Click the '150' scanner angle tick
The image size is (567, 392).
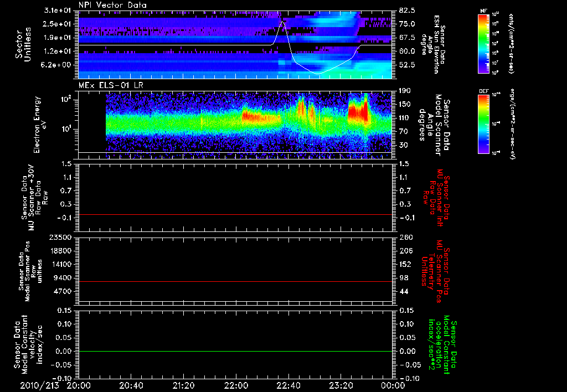405,104
